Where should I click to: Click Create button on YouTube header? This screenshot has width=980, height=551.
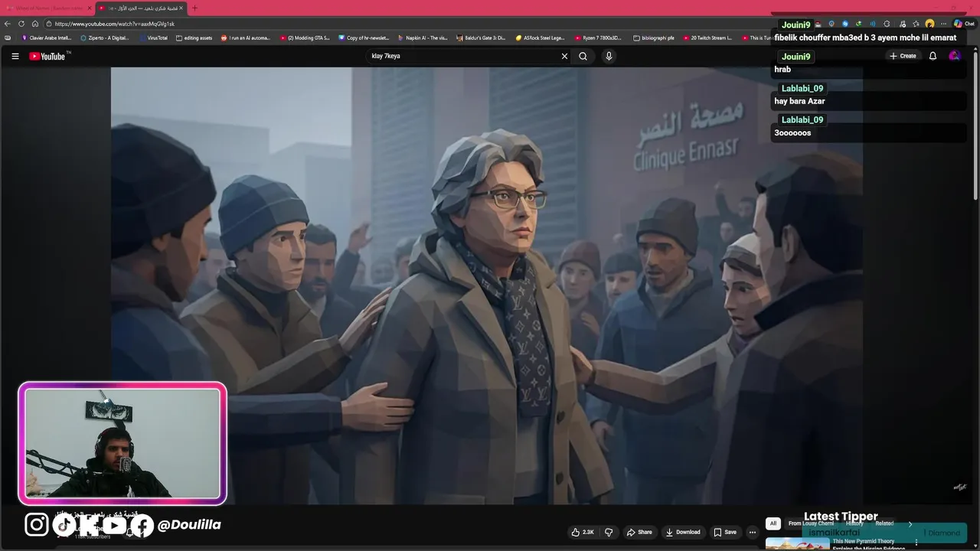[x=902, y=56]
